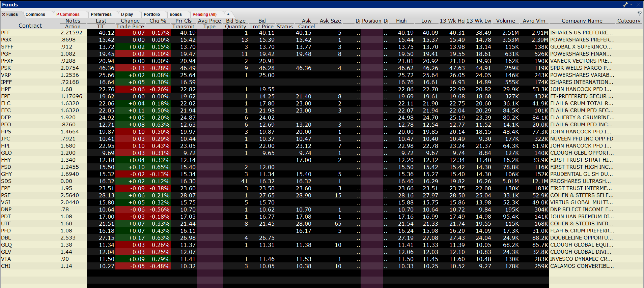Image resolution: width=644 pixels, height=288 pixels.
Task: Open the D-play tab
Action: pos(127,14)
